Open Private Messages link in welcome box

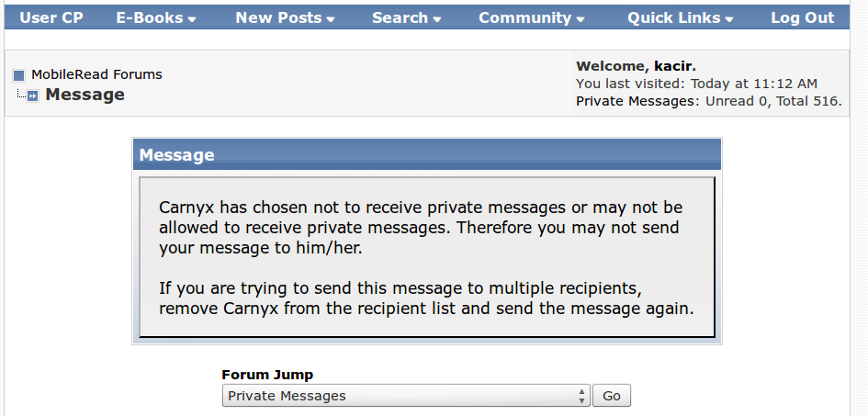[x=637, y=101]
